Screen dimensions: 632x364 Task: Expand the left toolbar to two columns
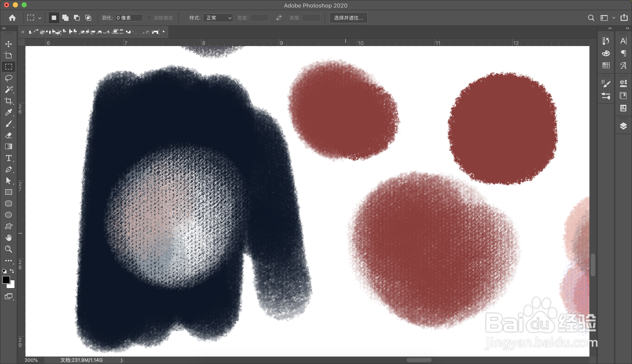click(x=4, y=28)
